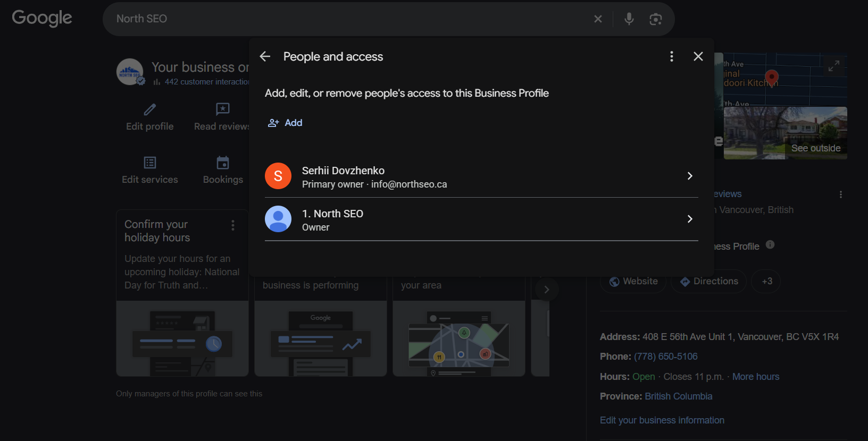Expand the map with the fullscreen icon
The width and height of the screenshot is (868, 441).
click(834, 66)
